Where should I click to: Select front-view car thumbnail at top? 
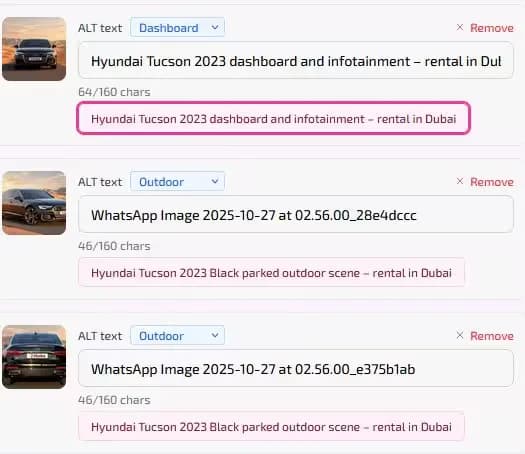pyautogui.click(x=34, y=49)
